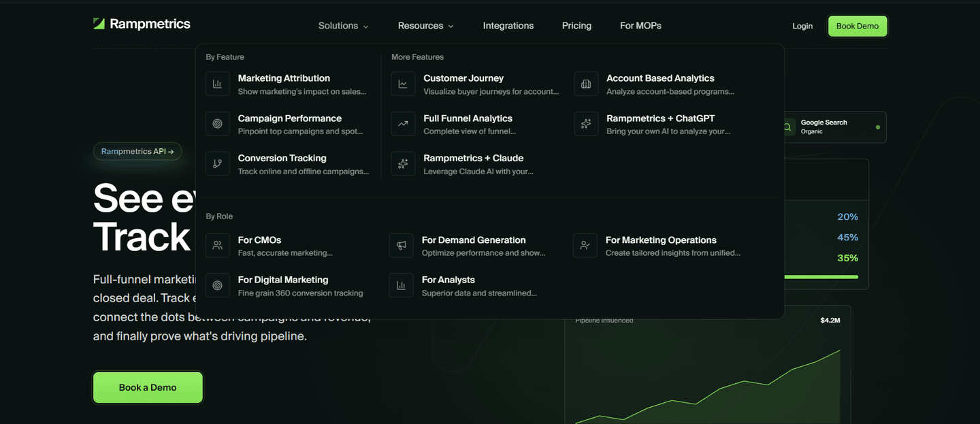Open the Integrations nav item
The width and height of the screenshot is (980, 424).
pyautogui.click(x=508, y=26)
